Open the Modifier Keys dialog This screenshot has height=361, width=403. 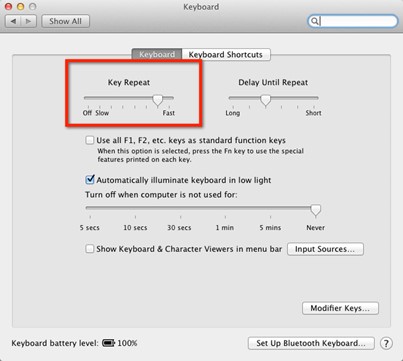[340, 308]
